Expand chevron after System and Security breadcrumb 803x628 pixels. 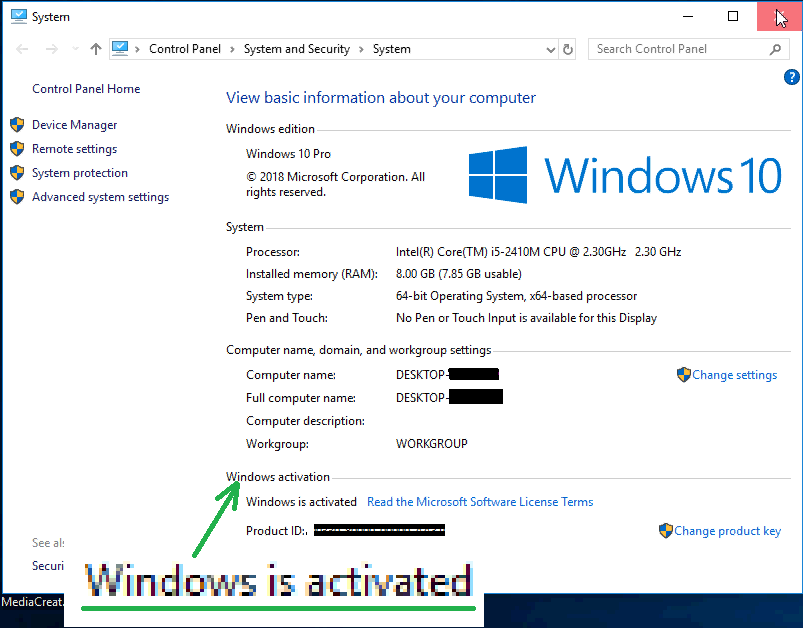pyautogui.click(x=361, y=49)
